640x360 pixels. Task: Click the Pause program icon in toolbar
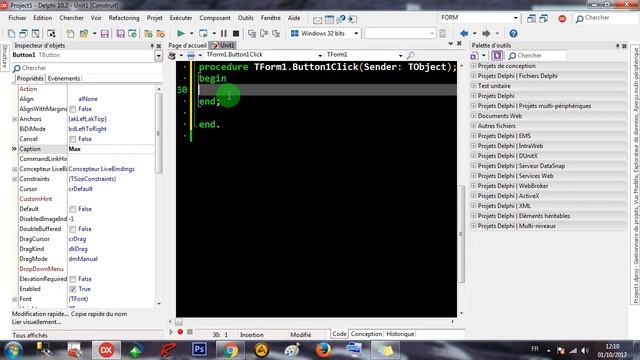(x=224, y=33)
